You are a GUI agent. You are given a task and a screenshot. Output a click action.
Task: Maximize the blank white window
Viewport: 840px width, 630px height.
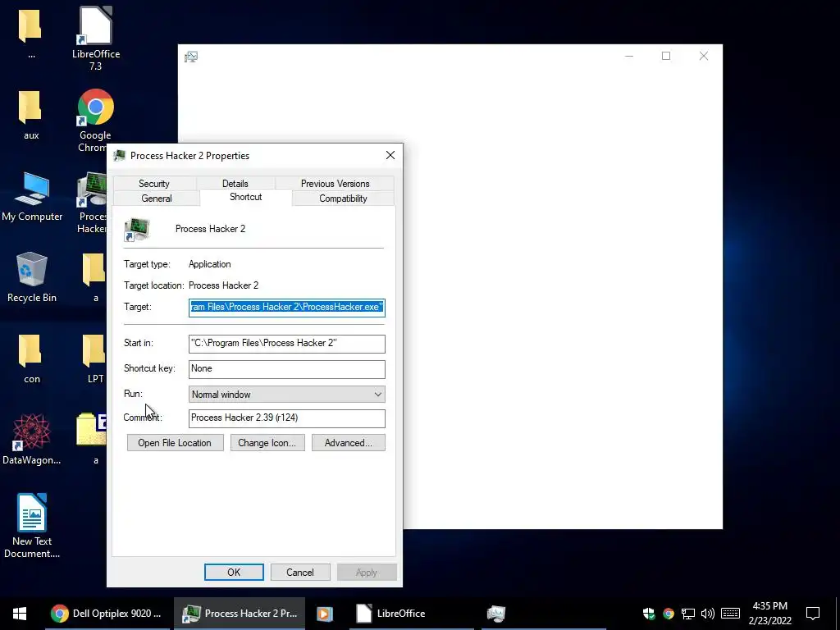666,56
